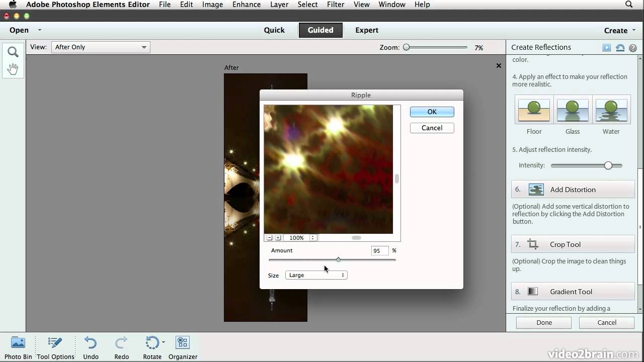Click the Amount percentage input field

[380, 250]
